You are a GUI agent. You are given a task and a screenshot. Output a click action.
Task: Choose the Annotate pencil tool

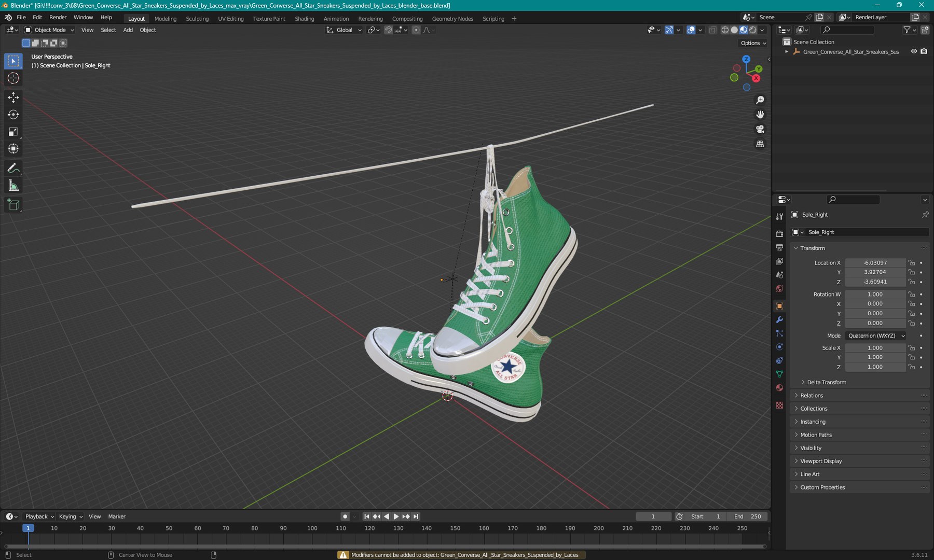coord(13,169)
